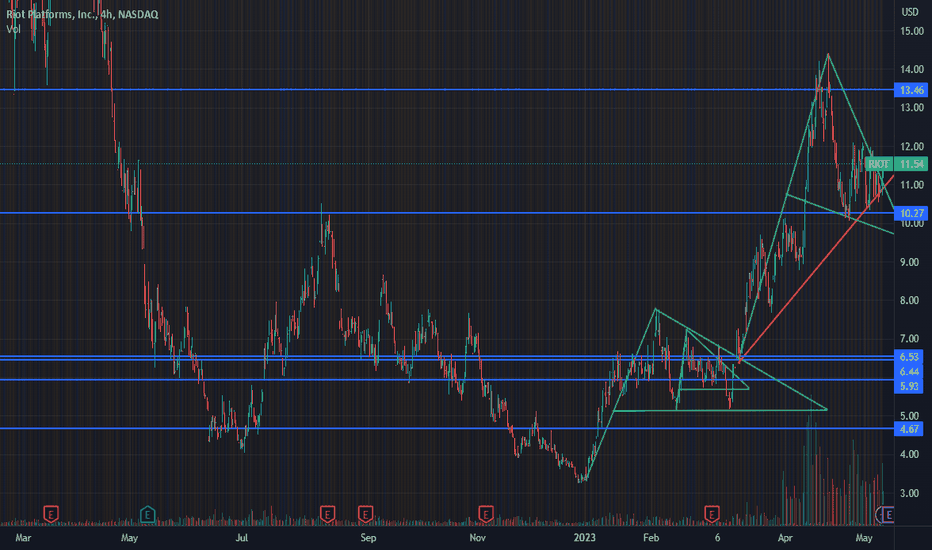932x550 pixels.
Task: Click the Jul label on the time axis
Action: point(241,538)
